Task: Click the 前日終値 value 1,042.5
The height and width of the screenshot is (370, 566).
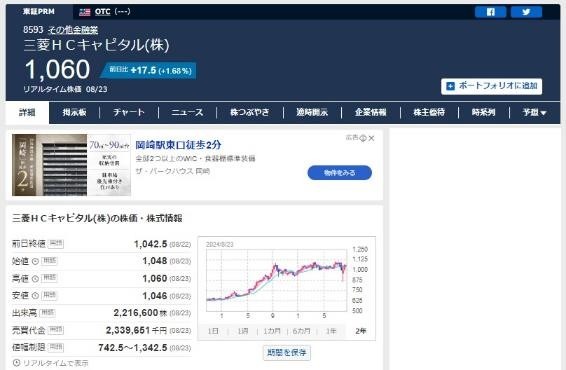Action: coord(151,244)
